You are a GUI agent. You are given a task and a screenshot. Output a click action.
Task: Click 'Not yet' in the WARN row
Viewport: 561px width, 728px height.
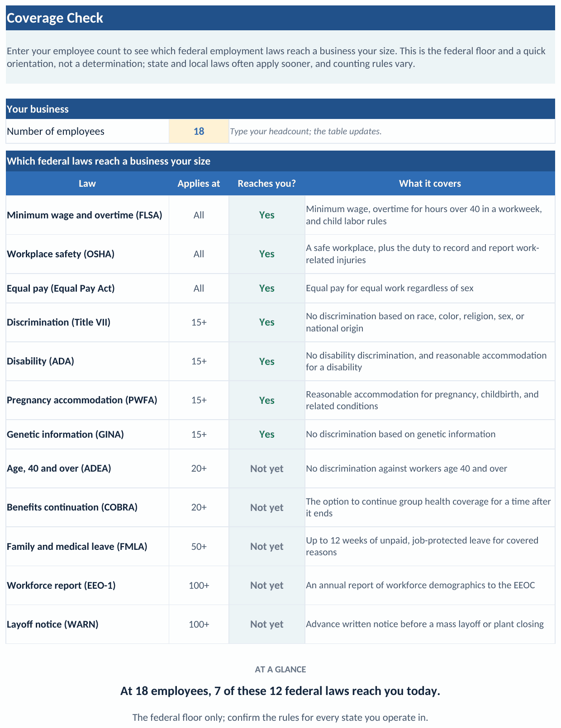267,624
